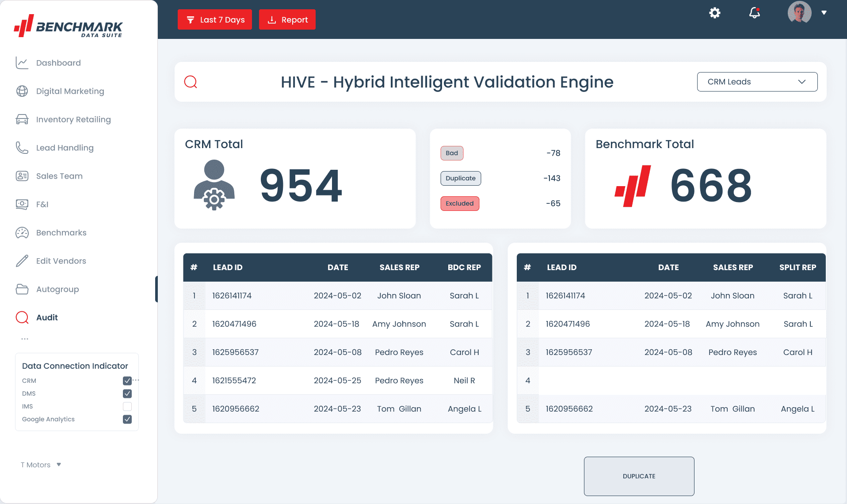Screen dimensions: 847x504
Task: Click the Benchmarks gauge icon
Action: coord(22,233)
